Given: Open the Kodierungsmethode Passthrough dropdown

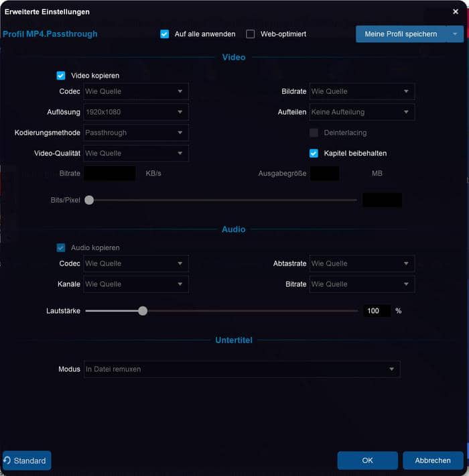Looking at the screenshot, I should coord(135,133).
